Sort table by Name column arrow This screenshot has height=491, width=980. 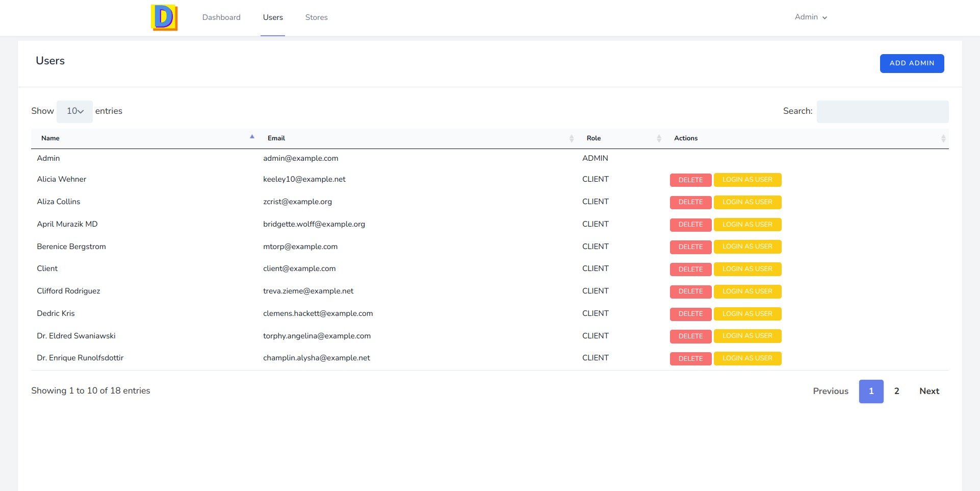tap(252, 137)
